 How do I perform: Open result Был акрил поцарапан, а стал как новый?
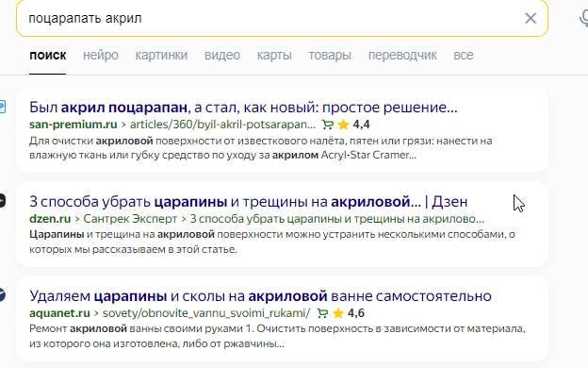(243, 108)
